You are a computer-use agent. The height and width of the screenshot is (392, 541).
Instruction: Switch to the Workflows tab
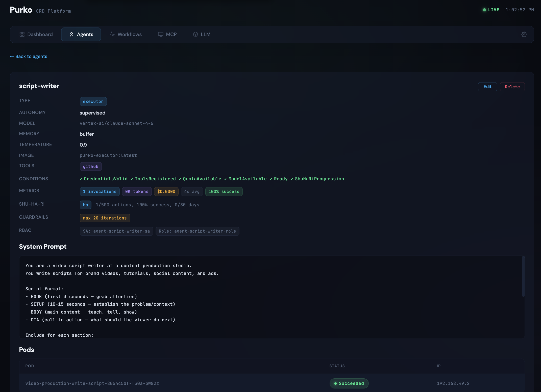[126, 34]
